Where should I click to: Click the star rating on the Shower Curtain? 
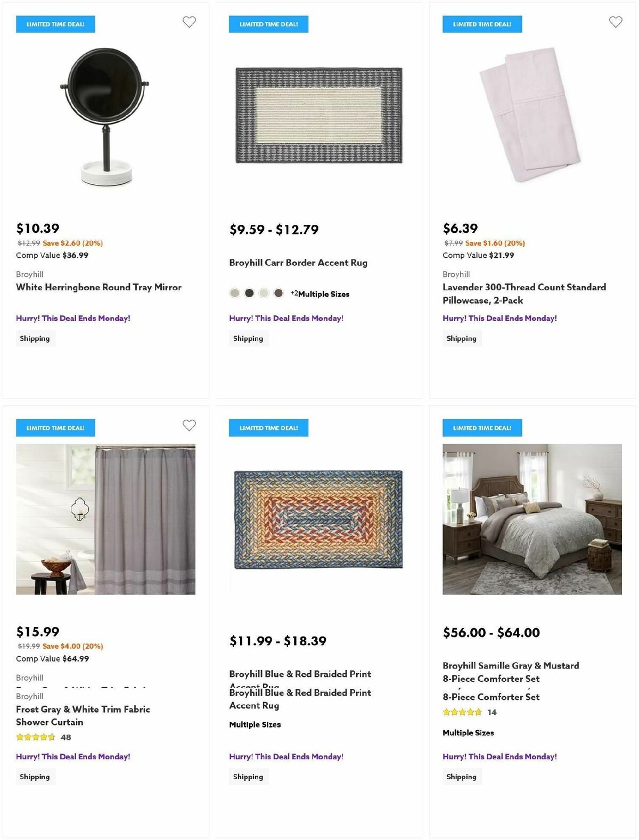coord(36,737)
